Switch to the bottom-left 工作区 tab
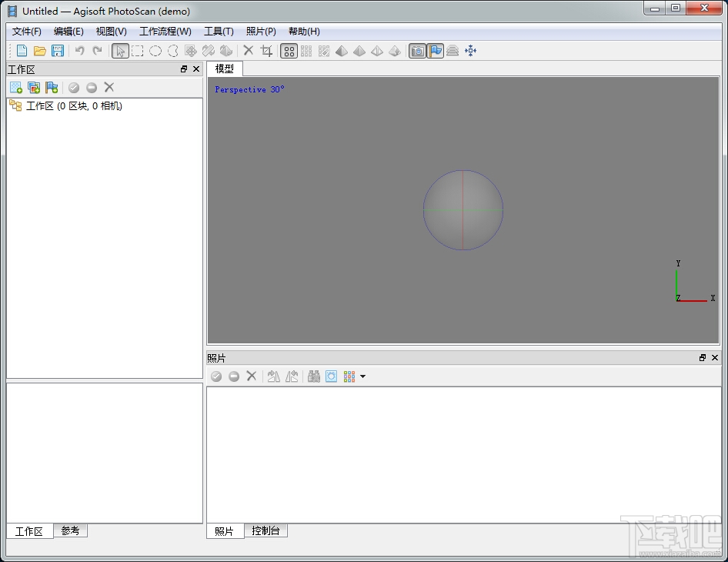 click(29, 531)
